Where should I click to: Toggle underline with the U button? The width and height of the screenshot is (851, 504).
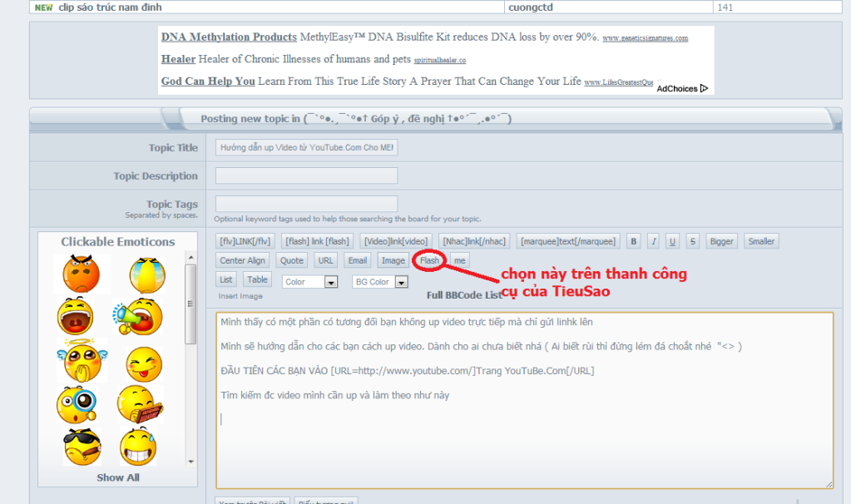click(x=672, y=241)
